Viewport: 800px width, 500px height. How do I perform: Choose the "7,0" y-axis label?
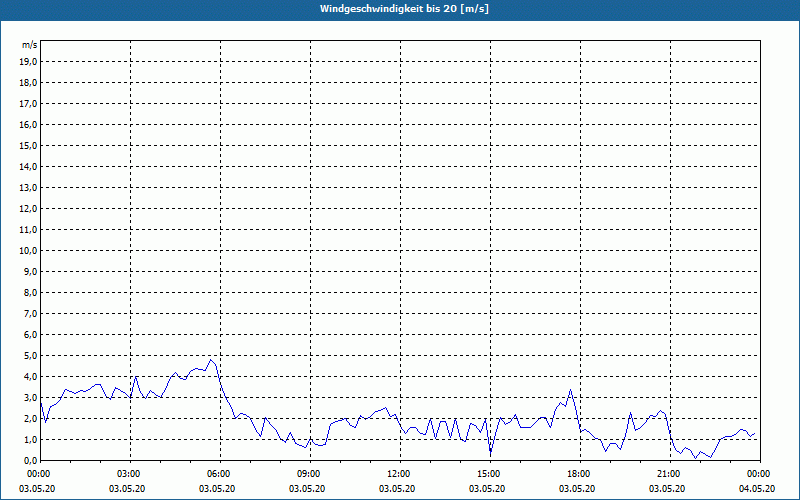coord(31,313)
